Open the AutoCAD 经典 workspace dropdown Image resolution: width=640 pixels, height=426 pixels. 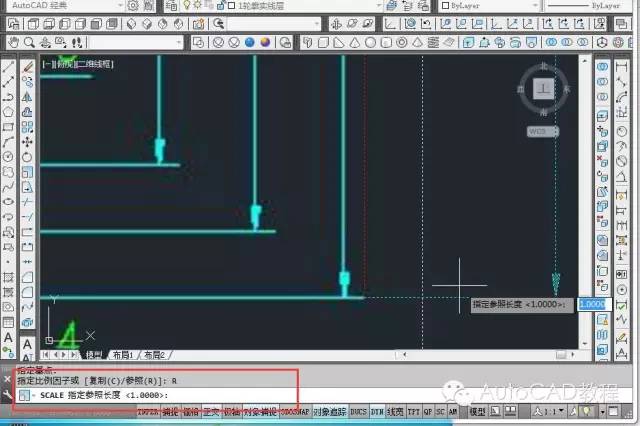tap(67, 6)
